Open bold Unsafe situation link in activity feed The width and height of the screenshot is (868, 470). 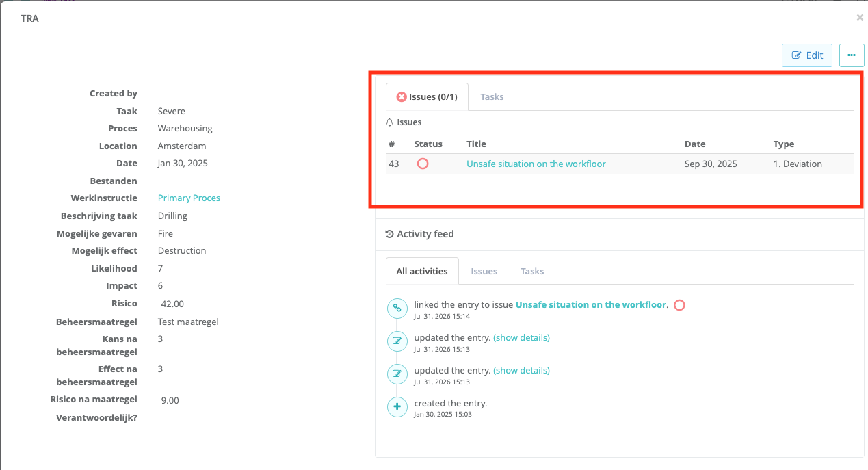[x=591, y=304]
